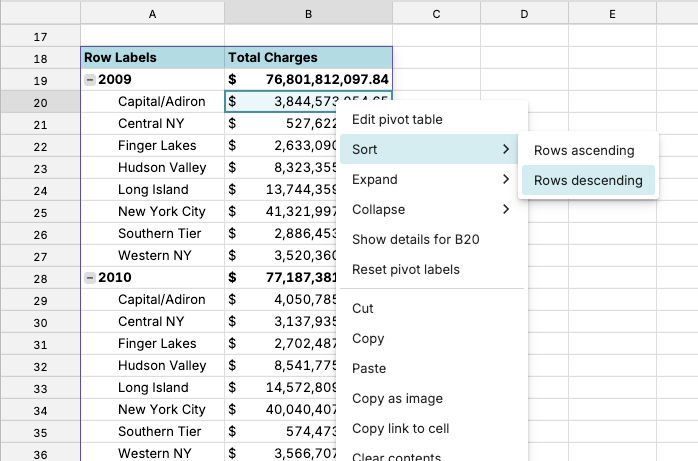Click Finger Lakes cell in row 31
698x461 pixels.
click(x=153, y=344)
